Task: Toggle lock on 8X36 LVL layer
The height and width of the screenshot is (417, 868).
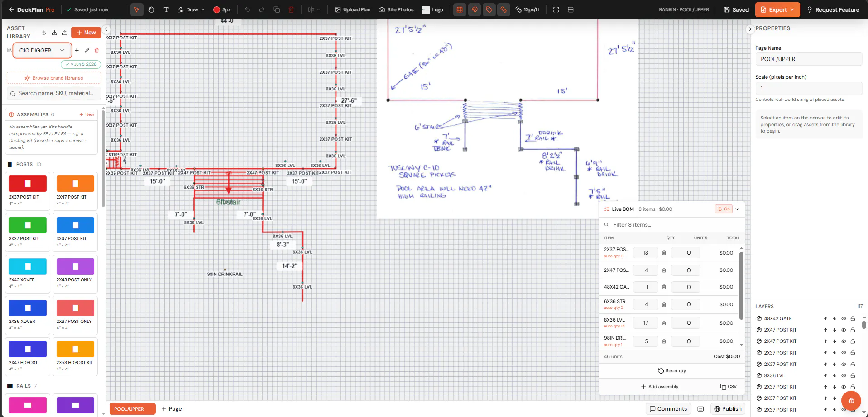Action: click(x=853, y=375)
